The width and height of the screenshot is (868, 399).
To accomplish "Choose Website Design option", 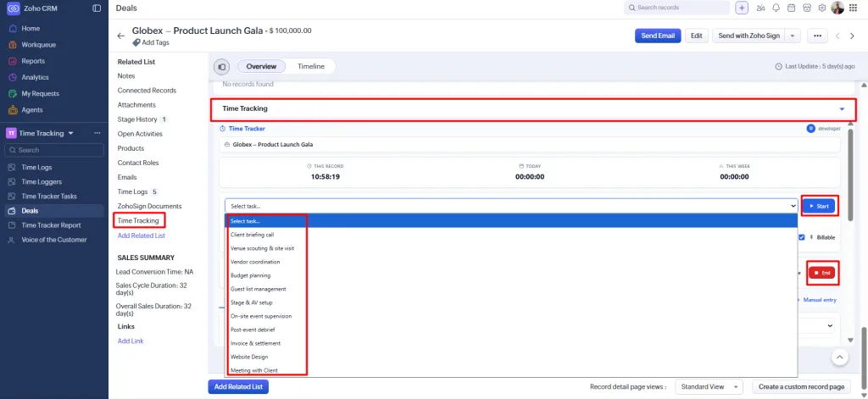I will [x=249, y=357].
